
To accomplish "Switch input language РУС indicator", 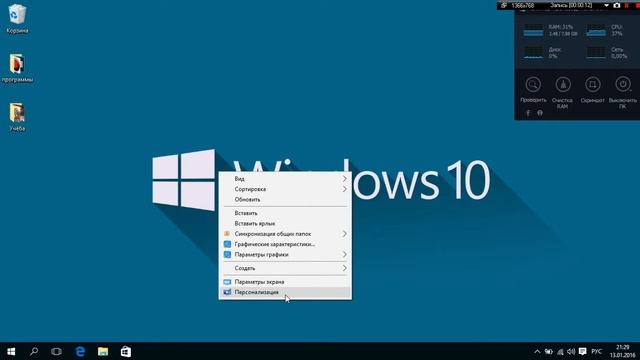I will tap(596, 351).
